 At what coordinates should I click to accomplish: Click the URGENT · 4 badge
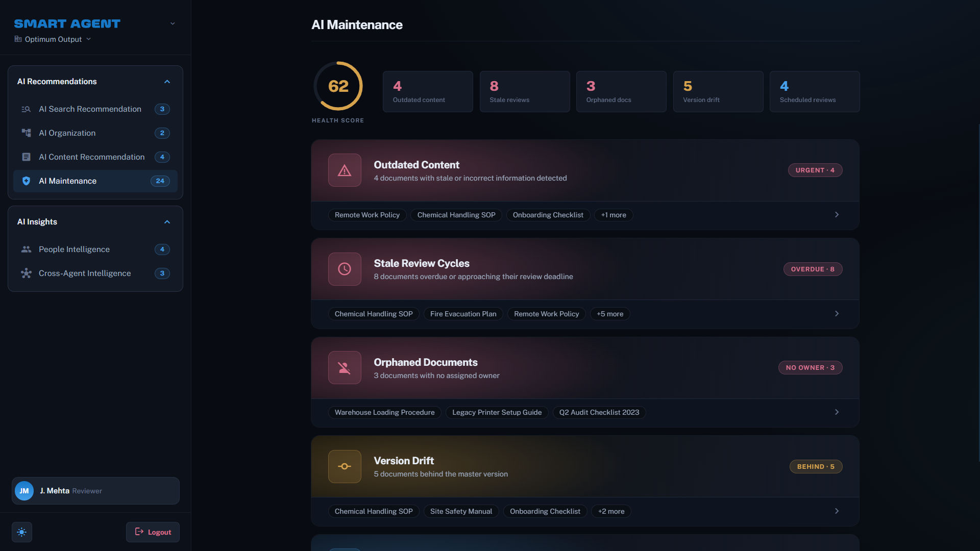(815, 170)
